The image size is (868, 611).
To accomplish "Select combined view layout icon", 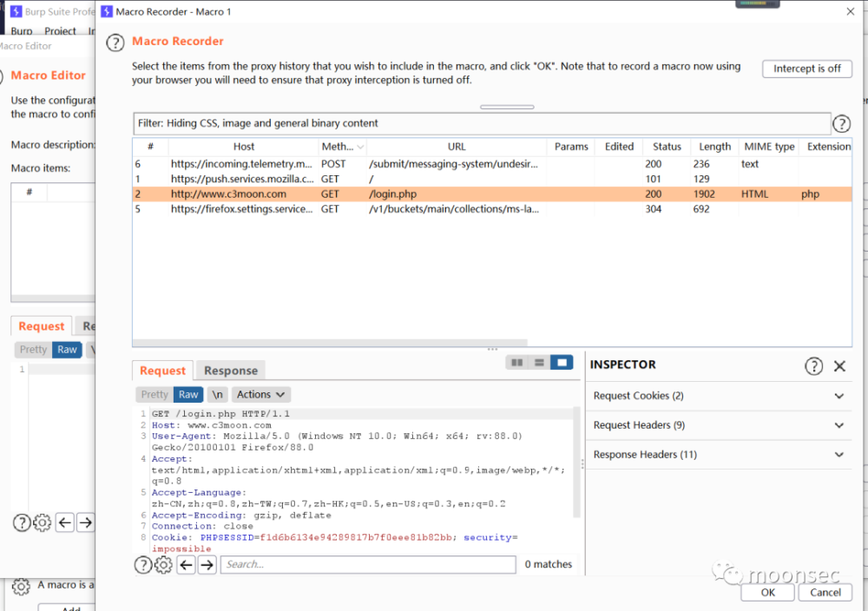I will click(562, 363).
